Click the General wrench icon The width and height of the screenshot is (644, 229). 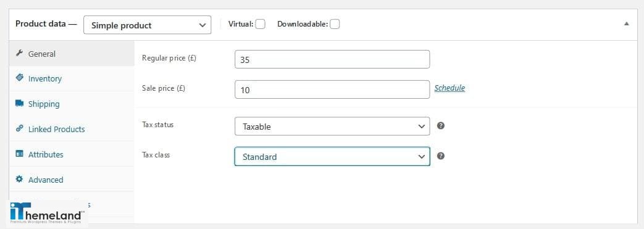pos(19,53)
